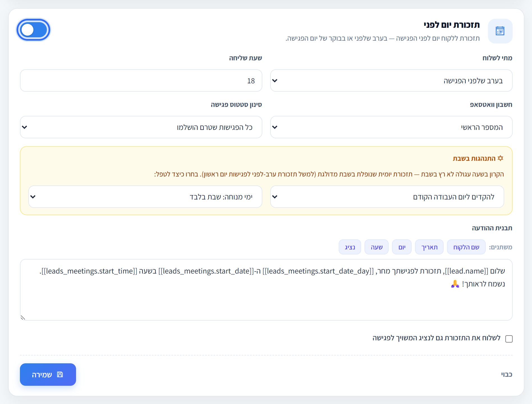Click the calendar icon beside תזכורת יום לפני
Screen dimensions: 532x404
[500, 31]
